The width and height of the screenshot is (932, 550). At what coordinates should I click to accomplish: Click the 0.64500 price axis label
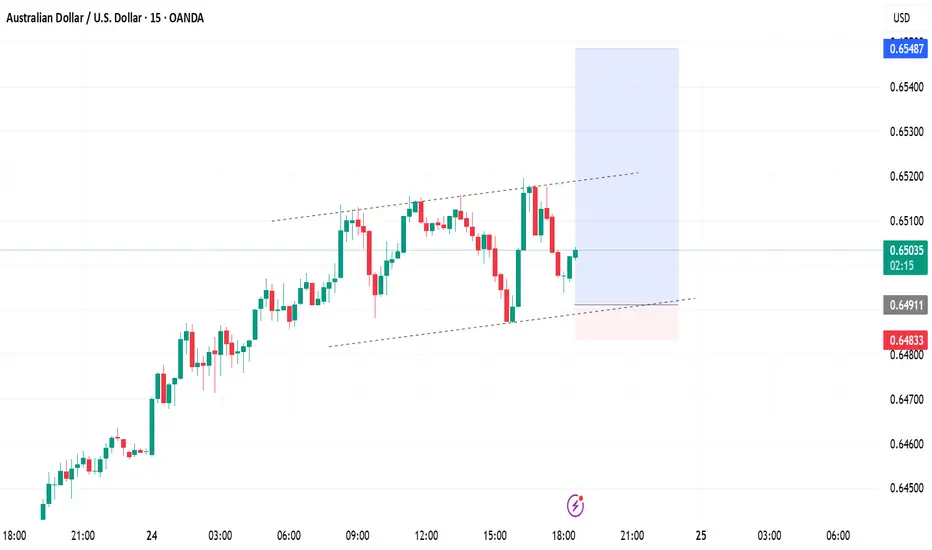coord(906,488)
